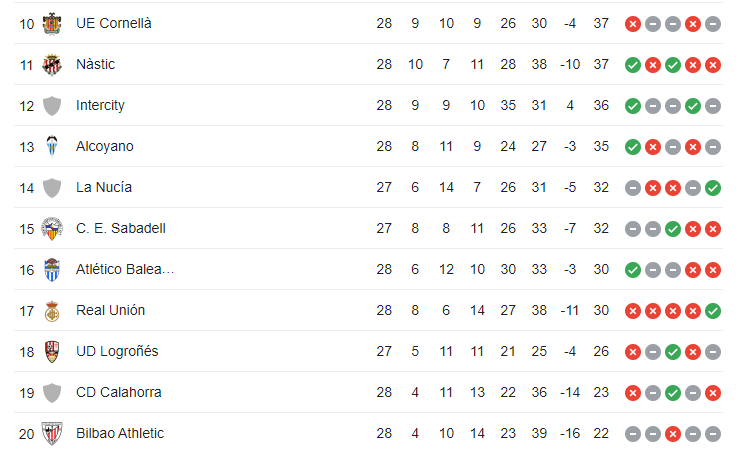
Task: Open the Intercity team link
Action: [100, 105]
